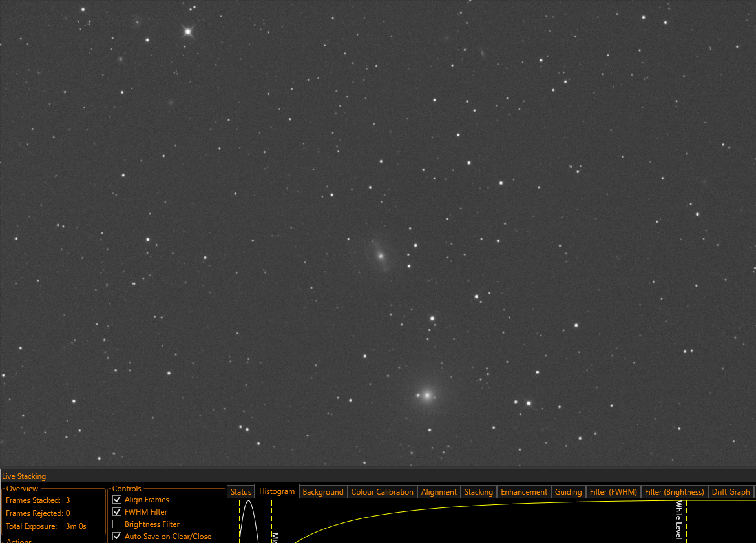Select the Histogram tab

click(x=277, y=491)
